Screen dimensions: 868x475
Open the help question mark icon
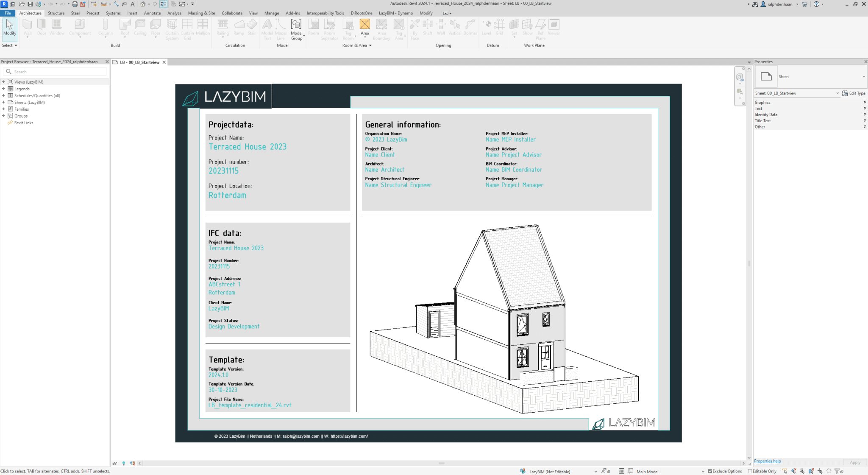click(x=816, y=4)
